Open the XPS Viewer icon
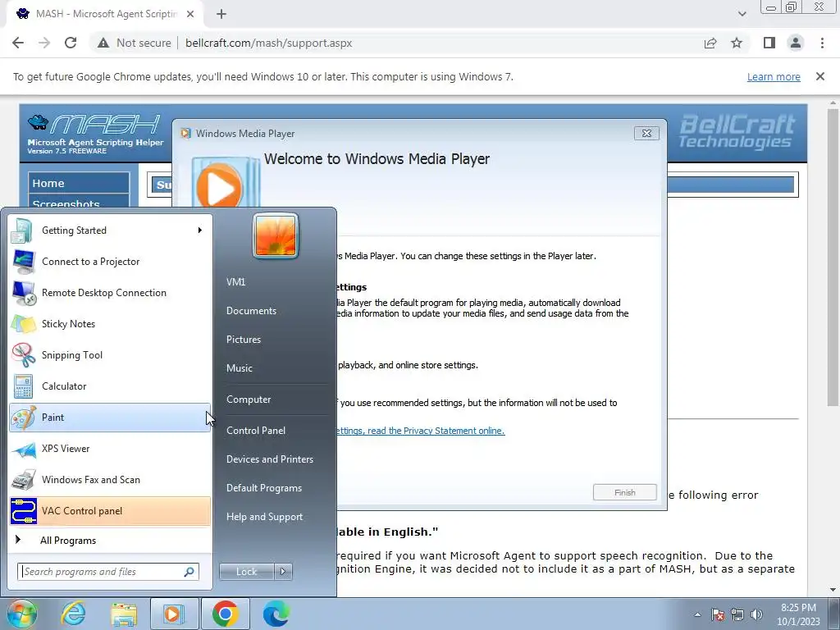The height and width of the screenshot is (630, 840). pyautogui.click(x=24, y=449)
